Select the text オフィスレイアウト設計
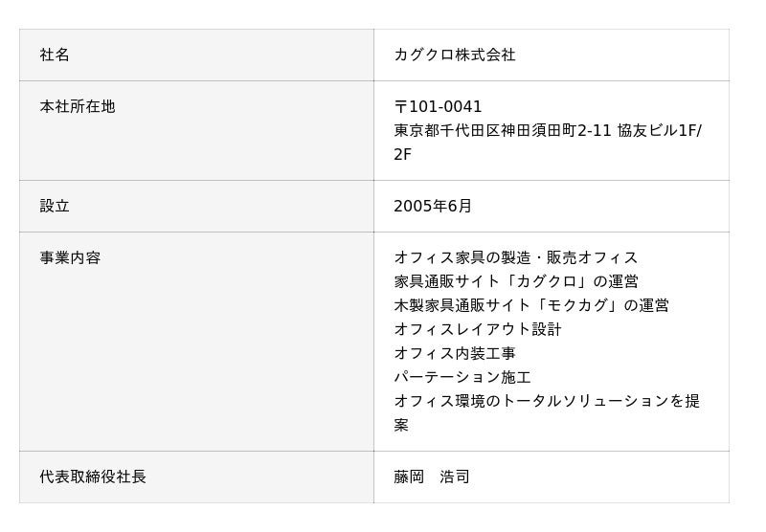The image size is (766, 532). click(x=477, y=330)
